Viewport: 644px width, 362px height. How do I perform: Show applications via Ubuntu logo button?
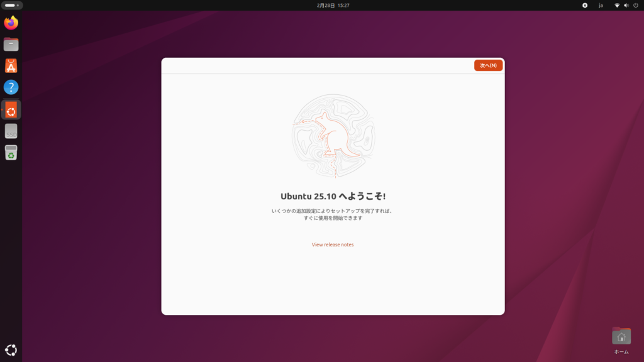11,351
